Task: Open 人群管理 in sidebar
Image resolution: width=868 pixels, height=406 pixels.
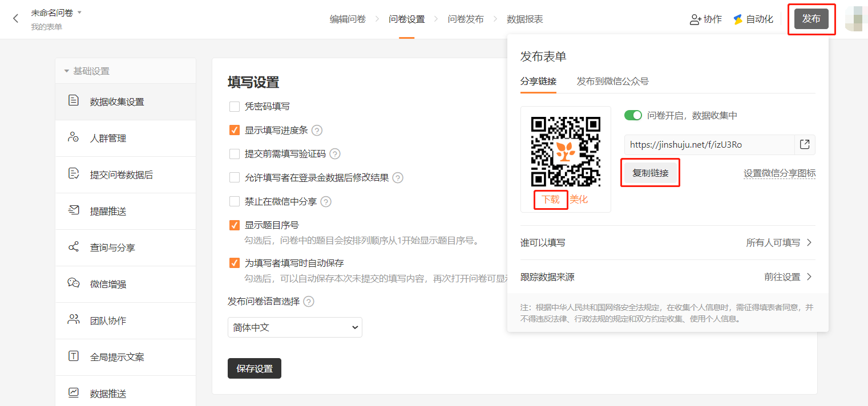Action: [x=126, y=138]
